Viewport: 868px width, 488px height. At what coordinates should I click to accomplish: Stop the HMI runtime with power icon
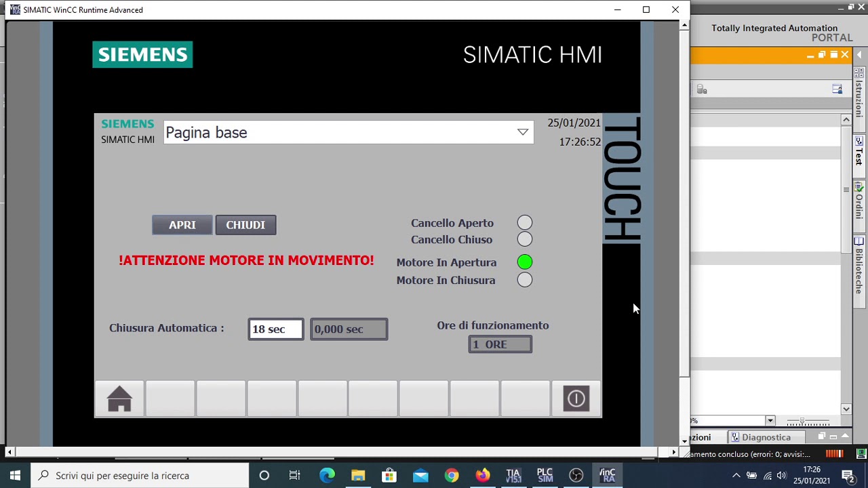[x=576, y=399]
